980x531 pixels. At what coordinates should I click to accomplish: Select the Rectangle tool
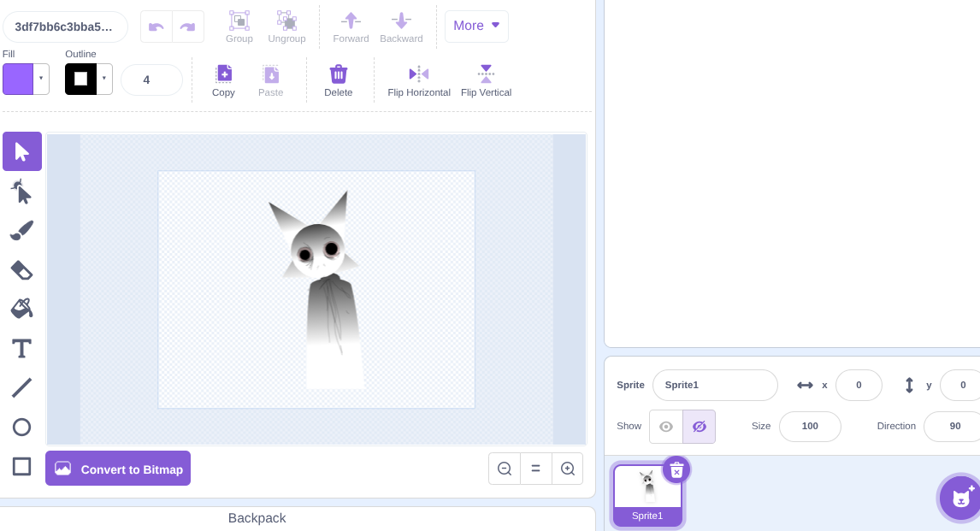[x=22, y=466]
